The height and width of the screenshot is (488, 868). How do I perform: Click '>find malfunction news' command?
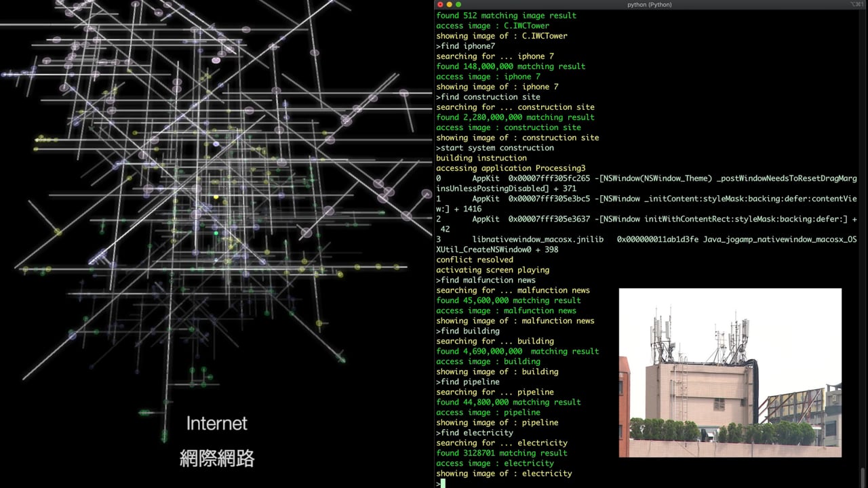click(x=486, y=280)
